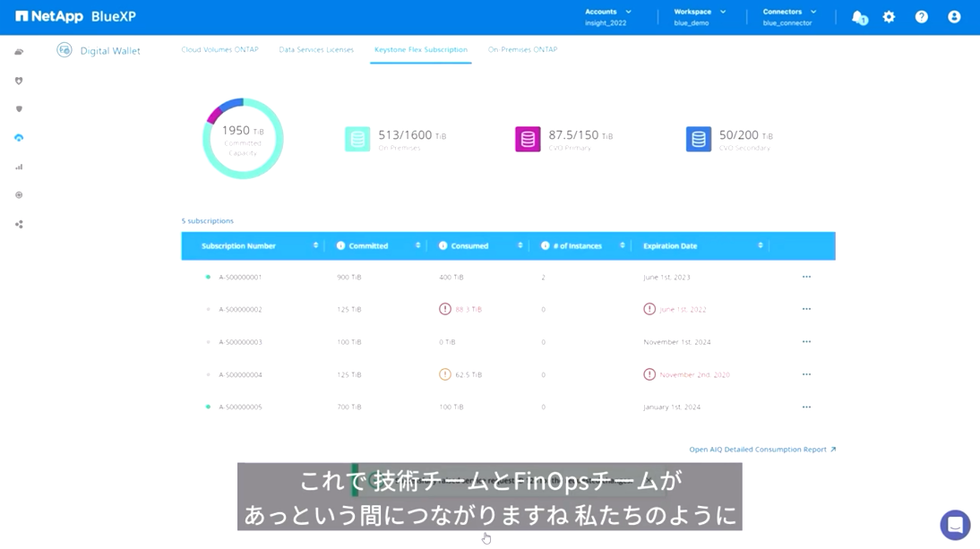Select the highlighted governance sidebar icon
Image resolution: width=980 pixels, height=549 pixels.
point(19,137)
